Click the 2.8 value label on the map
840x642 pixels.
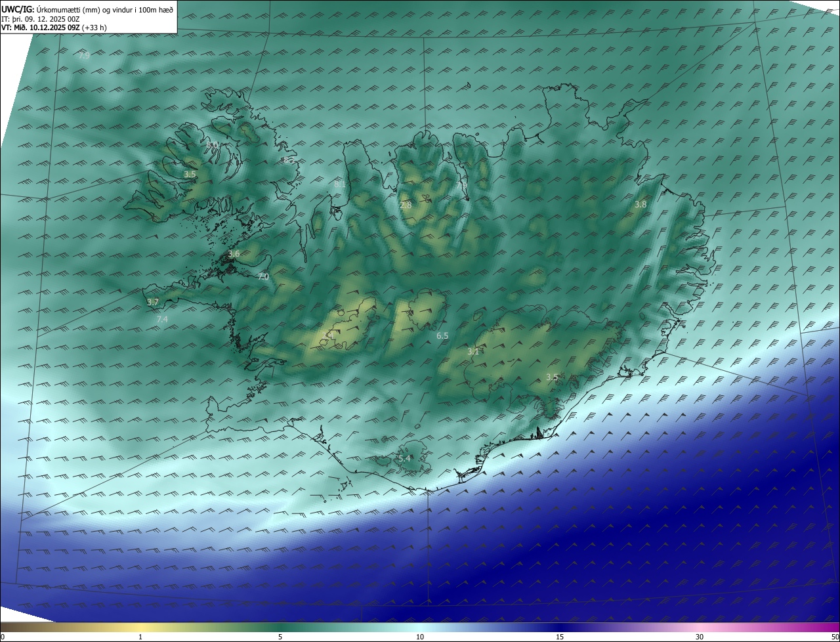pyautogui.click(x=406, y=205)
